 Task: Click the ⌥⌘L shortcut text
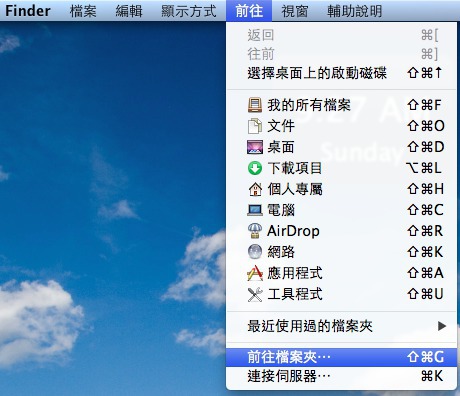424,168
